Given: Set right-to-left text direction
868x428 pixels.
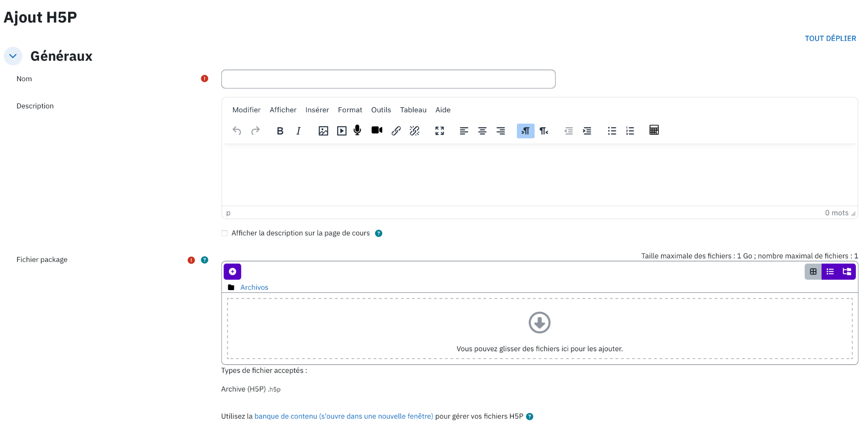Looking at the screenshot, I should pos(544,131).
